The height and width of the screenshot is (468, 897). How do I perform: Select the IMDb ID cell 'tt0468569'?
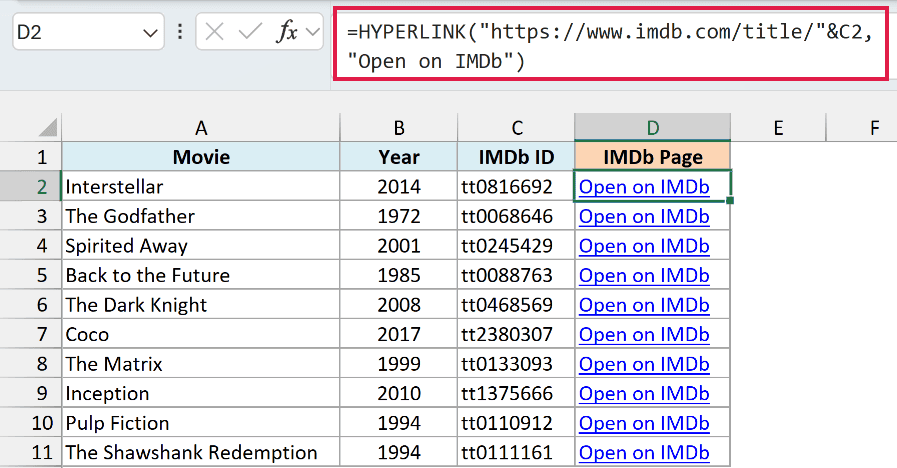tap(517, 305)
